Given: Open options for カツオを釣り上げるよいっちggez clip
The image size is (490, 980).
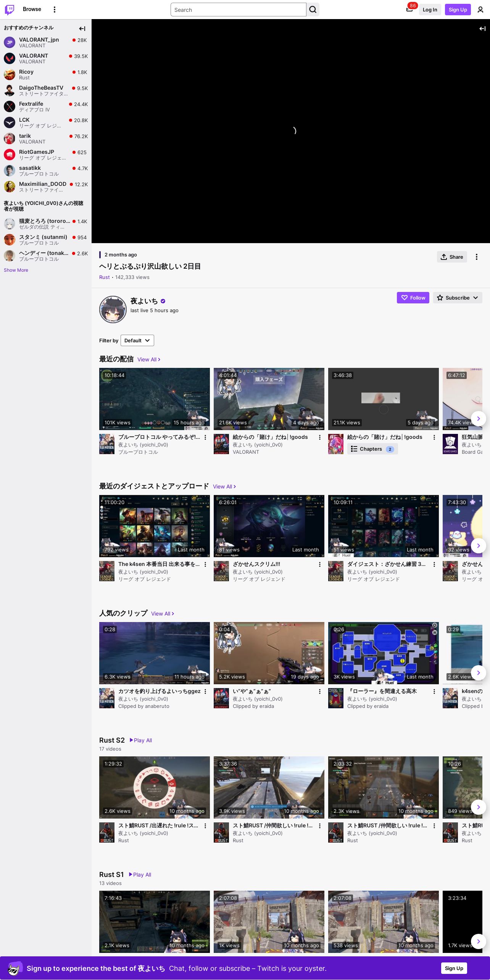Looking at the screenshot, I should pyautogui.click(x=205, y=691).
